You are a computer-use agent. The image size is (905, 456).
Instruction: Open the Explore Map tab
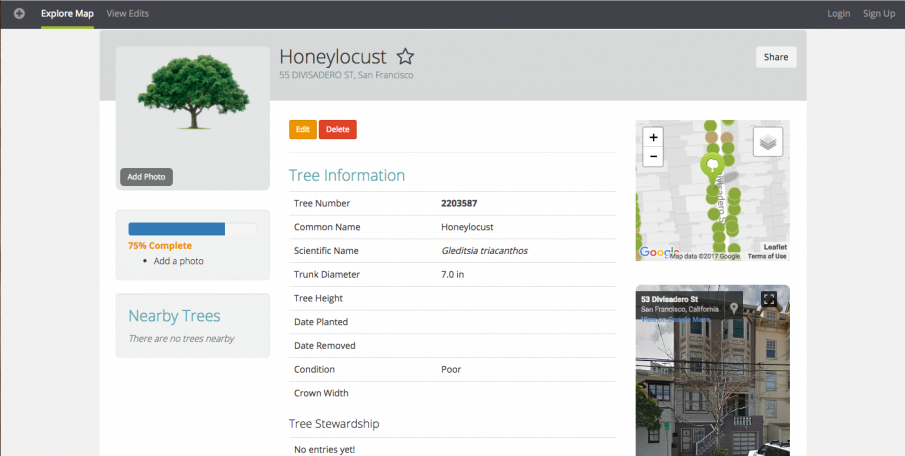pos(67,13)
